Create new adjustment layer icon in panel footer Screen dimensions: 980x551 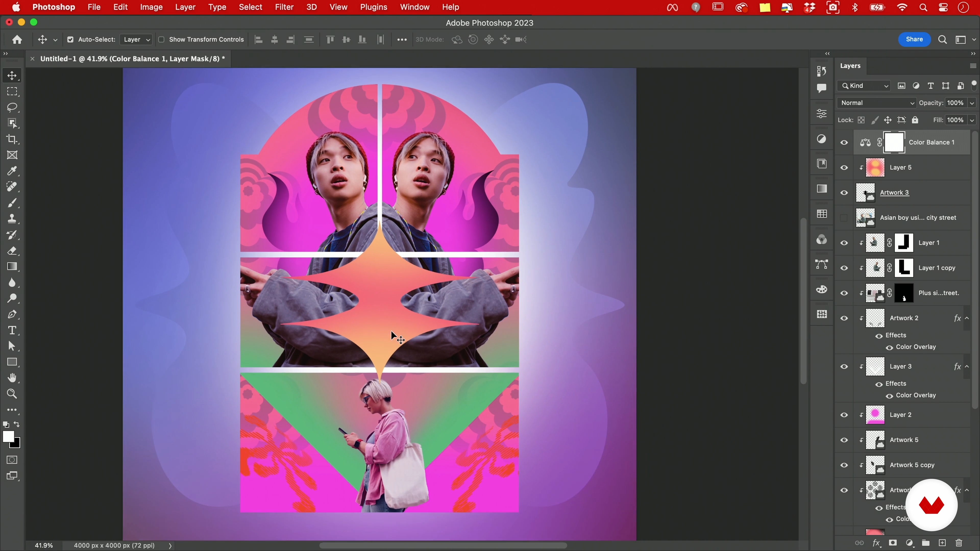click(x=910, y=543)
